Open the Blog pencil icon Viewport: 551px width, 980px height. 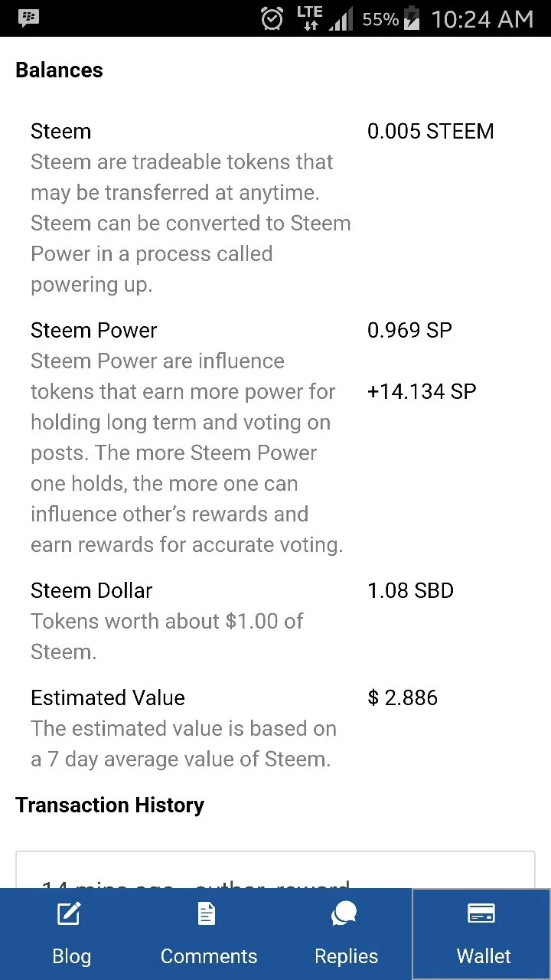click(70, 914)
